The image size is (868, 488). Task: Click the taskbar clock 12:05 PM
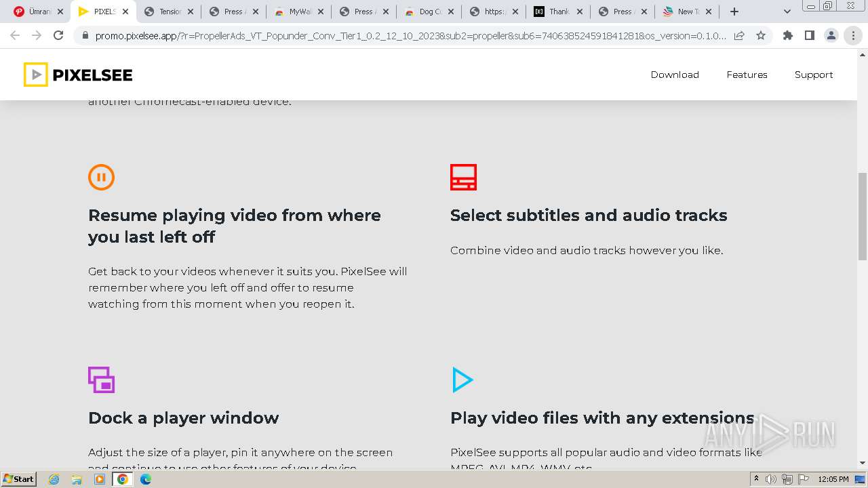tap(833, 479)
